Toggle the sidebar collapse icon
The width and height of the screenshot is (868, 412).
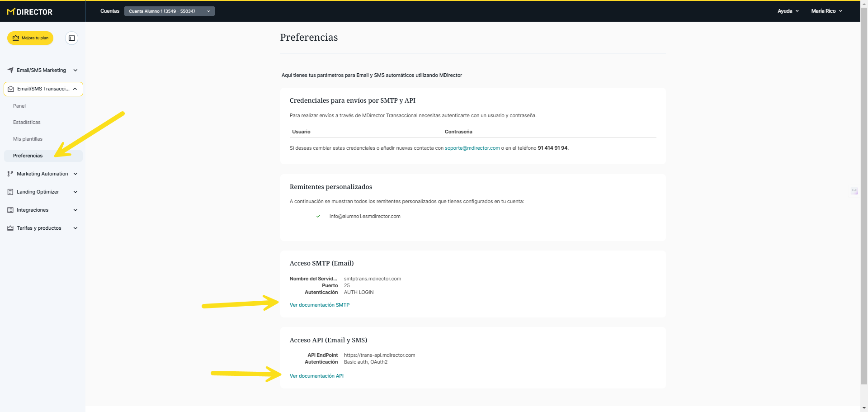coord(71,38)
